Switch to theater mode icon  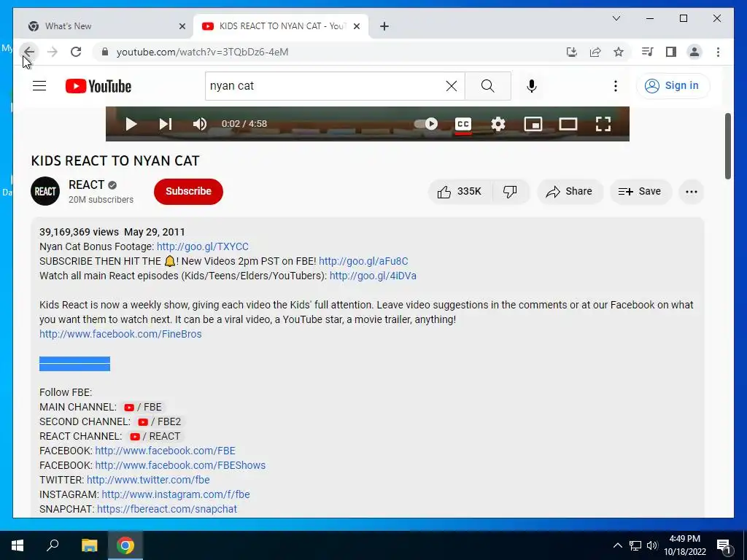(568, 124)
